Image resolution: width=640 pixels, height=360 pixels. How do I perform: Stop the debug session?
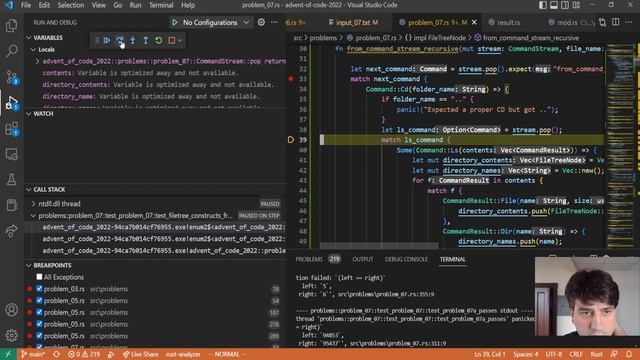[x=171, y=40]
